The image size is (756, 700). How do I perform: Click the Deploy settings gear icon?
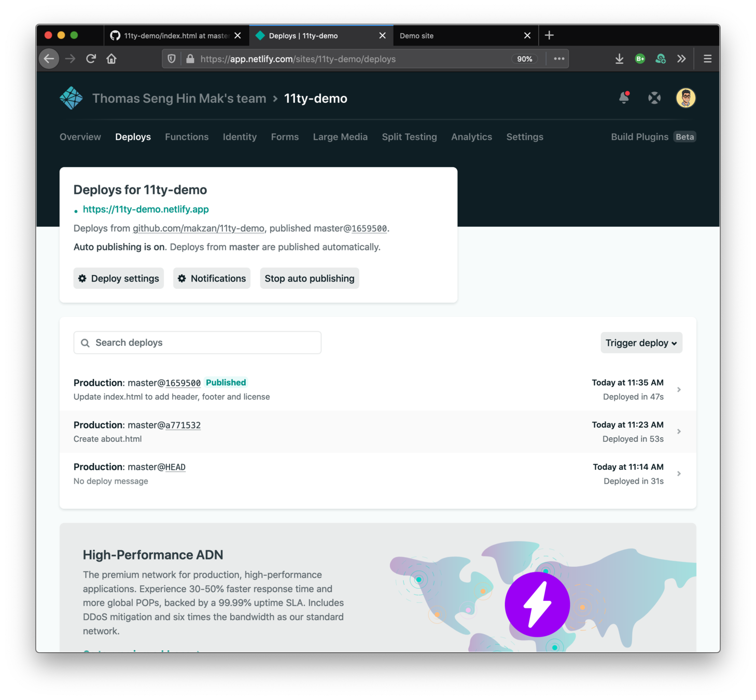click(x=82, y=278)
